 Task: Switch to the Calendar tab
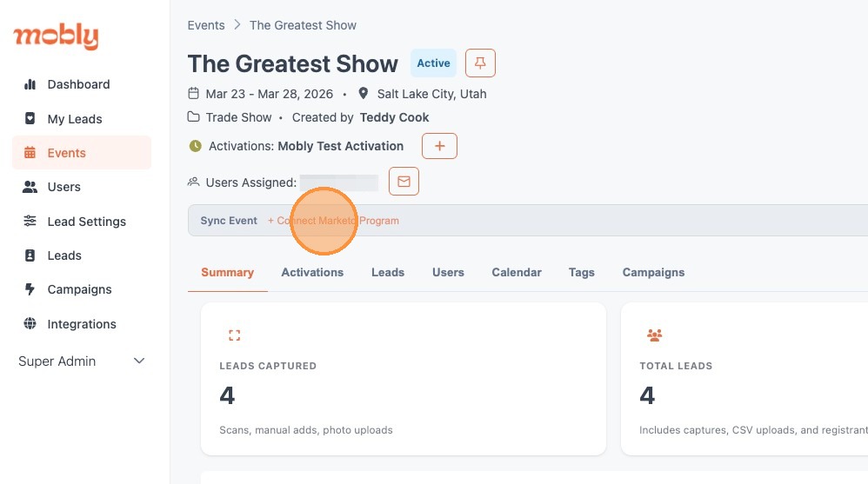517,272
